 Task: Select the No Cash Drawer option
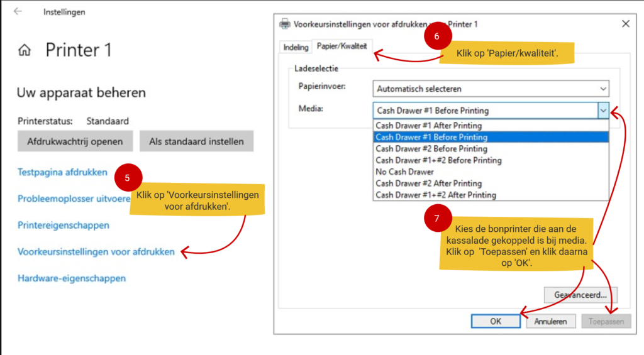(404, 172)
